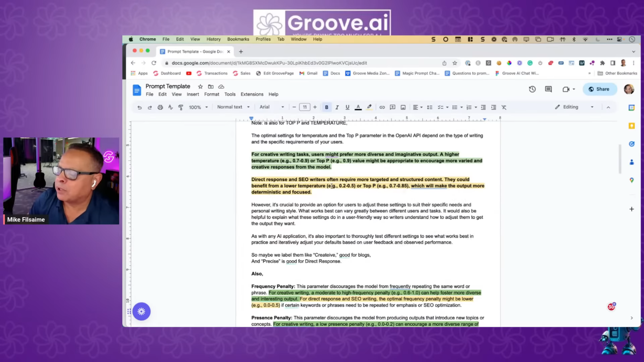Collapse the Docs toolbar menus with chevron

point(608,107)
